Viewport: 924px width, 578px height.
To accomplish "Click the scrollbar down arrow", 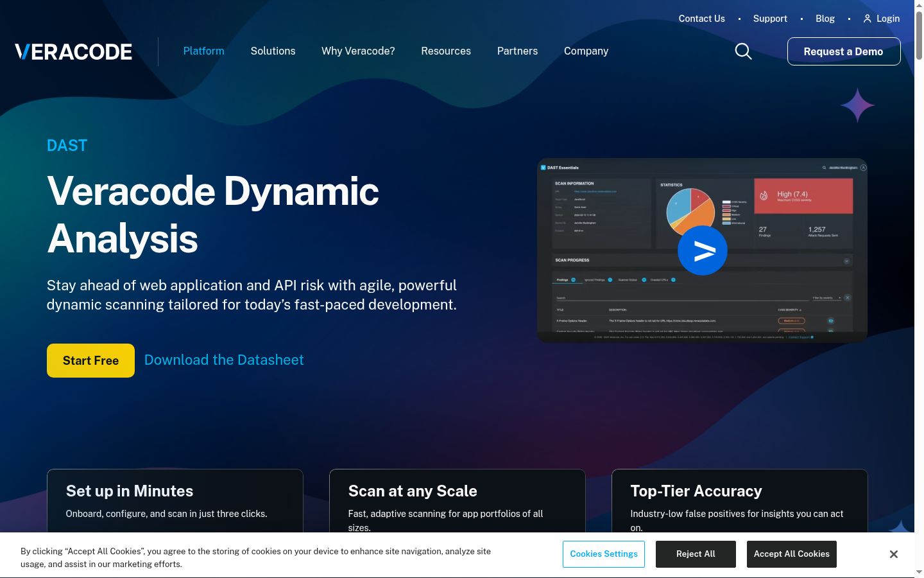I will click(x=919, y=572).
